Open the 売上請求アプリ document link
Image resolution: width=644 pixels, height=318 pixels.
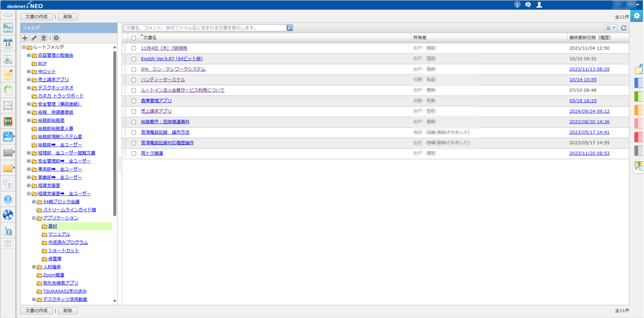click(x=156, y=111)
